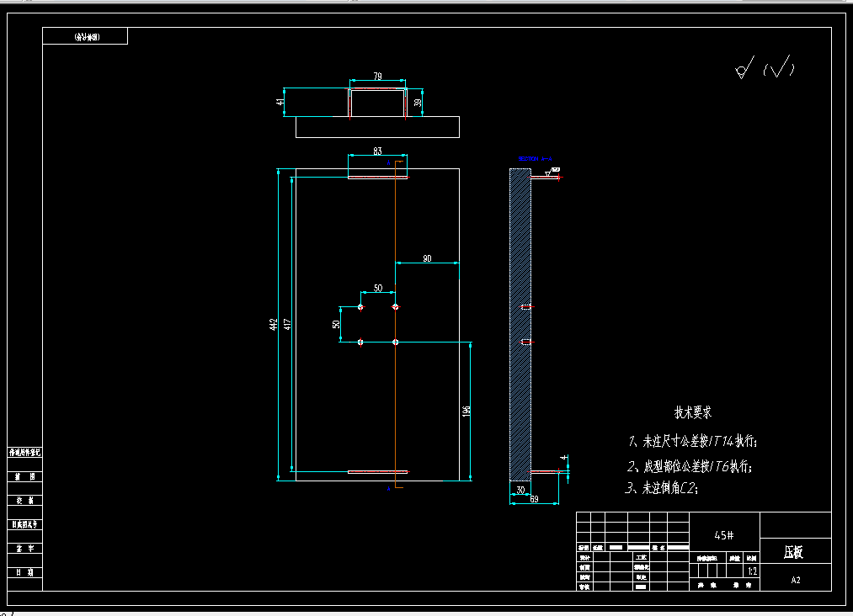Select the 描图 label in the left margin table
This screenshot has width=853, height=616.
click(25, 477)
